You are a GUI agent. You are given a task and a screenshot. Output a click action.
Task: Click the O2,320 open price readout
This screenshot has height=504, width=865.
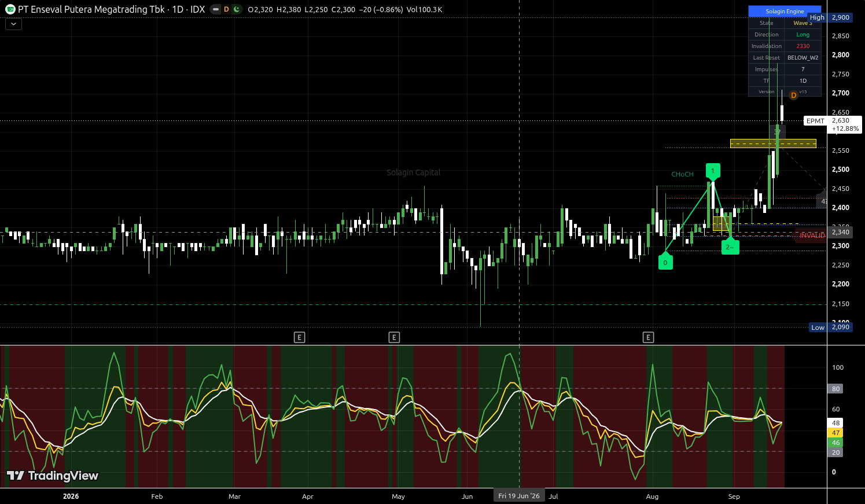point(260,9)
